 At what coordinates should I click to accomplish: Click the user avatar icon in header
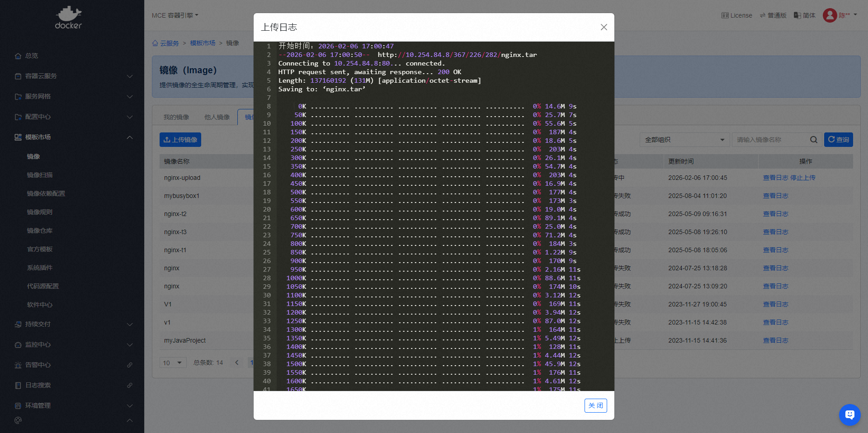[830, 15]
